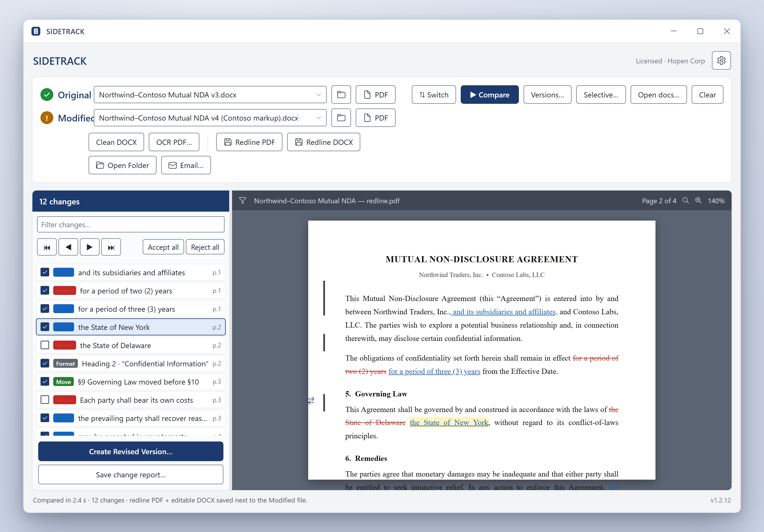
Task: Click the OCR PDF button
Action: 174,142
